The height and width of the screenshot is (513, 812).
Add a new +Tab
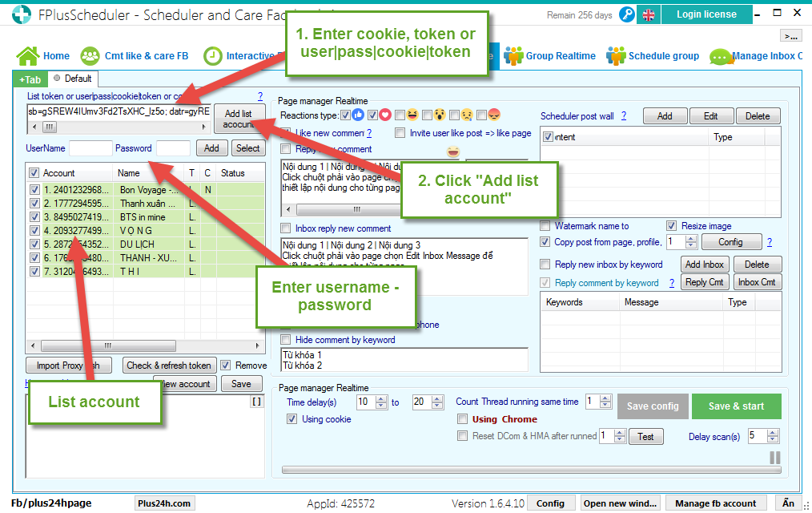[30, 79]
